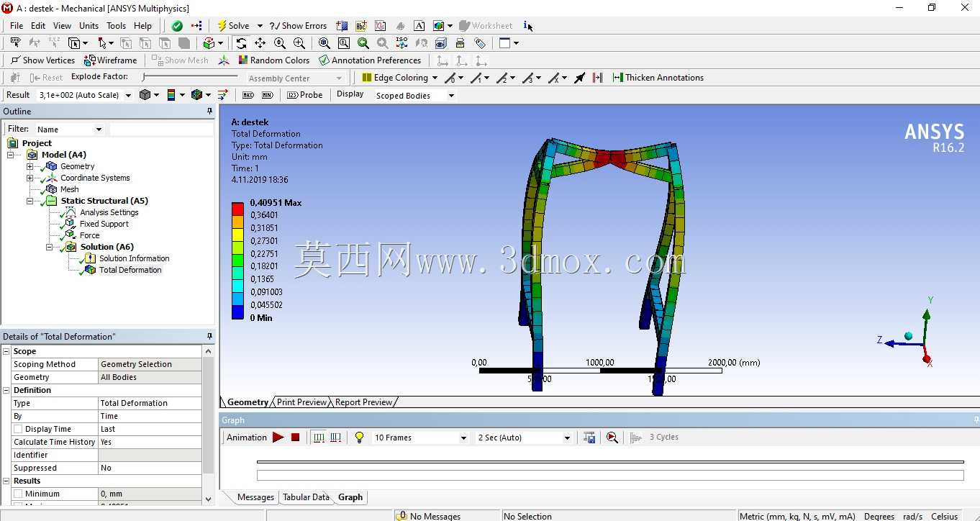The image size is (980, 521).
Task: Tick the Minimum result checkbox
Action: [x=18, y=494]
